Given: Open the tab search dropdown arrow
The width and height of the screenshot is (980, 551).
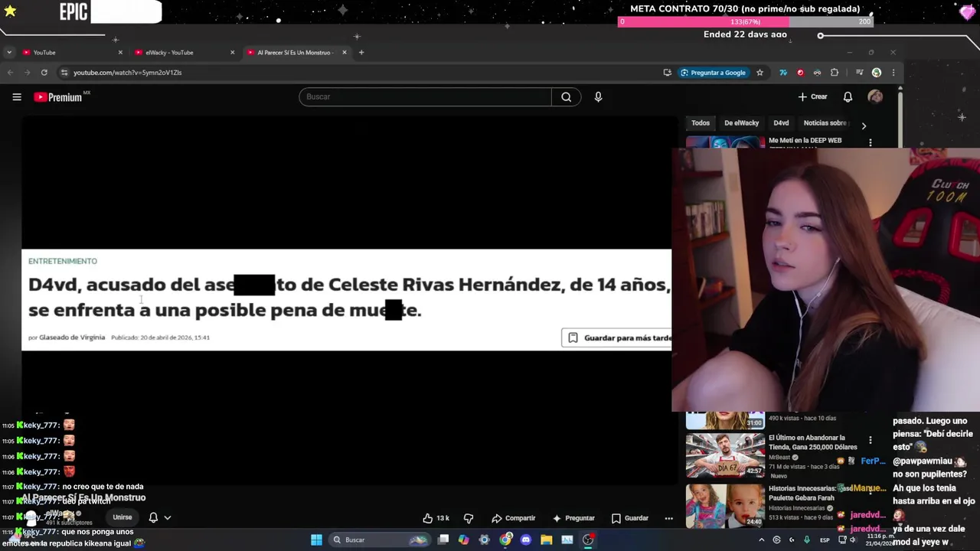Looking at the screenshot, I should coord(8,52).
